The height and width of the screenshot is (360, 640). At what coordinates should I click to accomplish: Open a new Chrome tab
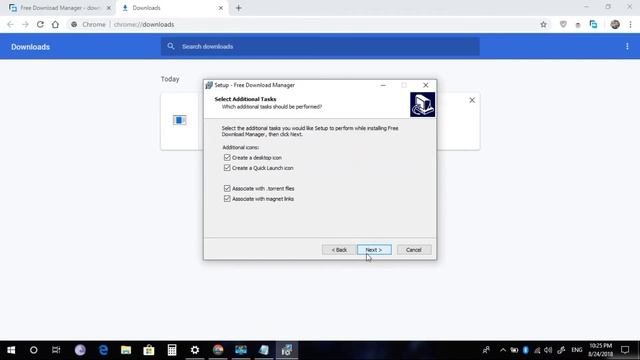[239, 8]
